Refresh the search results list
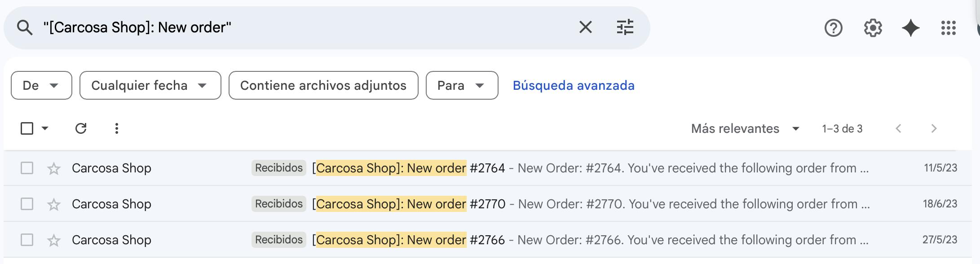 click(x=81, y=129)
